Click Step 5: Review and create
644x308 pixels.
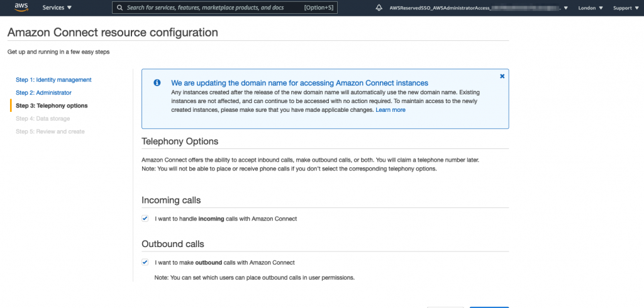[x=50, y=131]
